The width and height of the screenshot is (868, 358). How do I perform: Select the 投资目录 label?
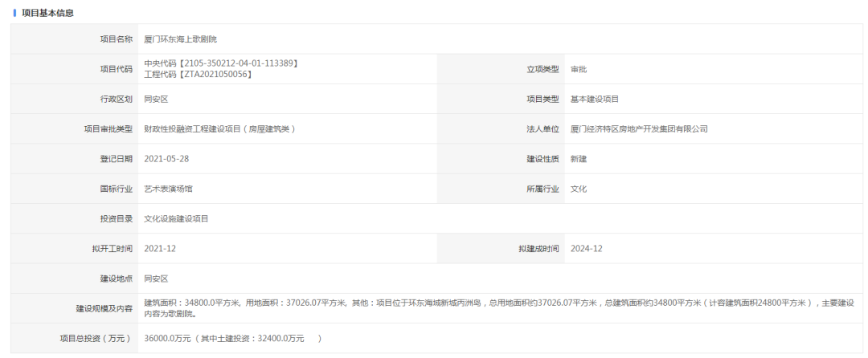pos(117,219)
